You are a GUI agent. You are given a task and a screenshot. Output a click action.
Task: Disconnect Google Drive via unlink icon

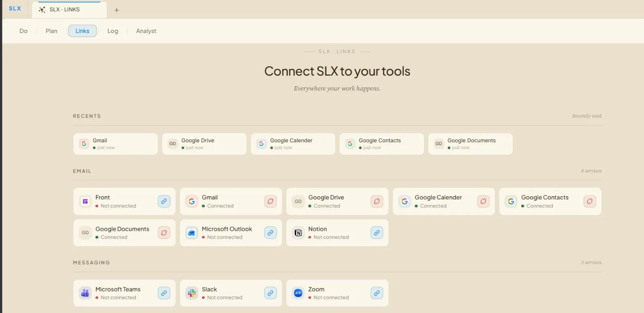(x=377, y=201)
